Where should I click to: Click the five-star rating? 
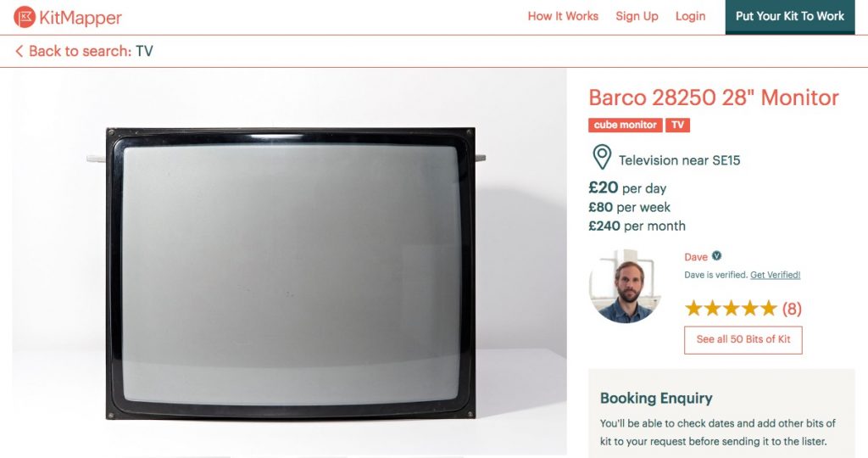pyautogui.click(x=732, y=308)
